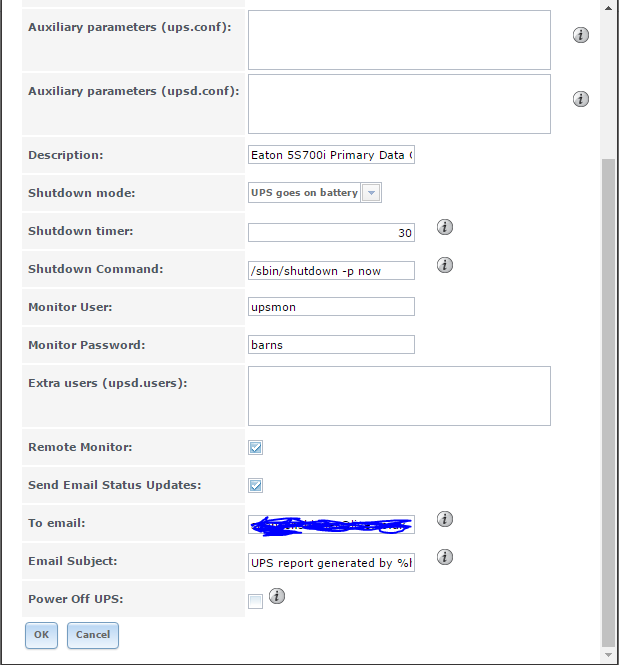Viewport: 619px width, 665px height.
Task: Click the Monitor User field
Action: (x=331, y=307)
